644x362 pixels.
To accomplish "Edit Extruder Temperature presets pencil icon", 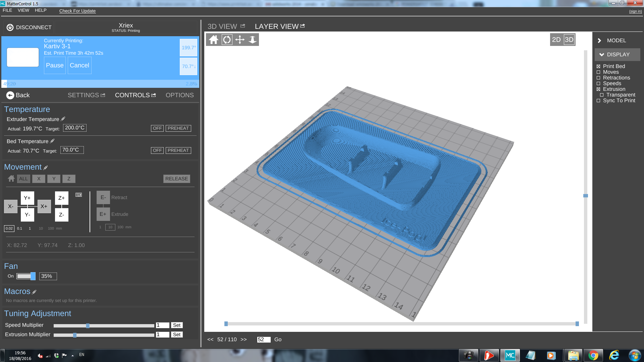I will pos(63,119).
